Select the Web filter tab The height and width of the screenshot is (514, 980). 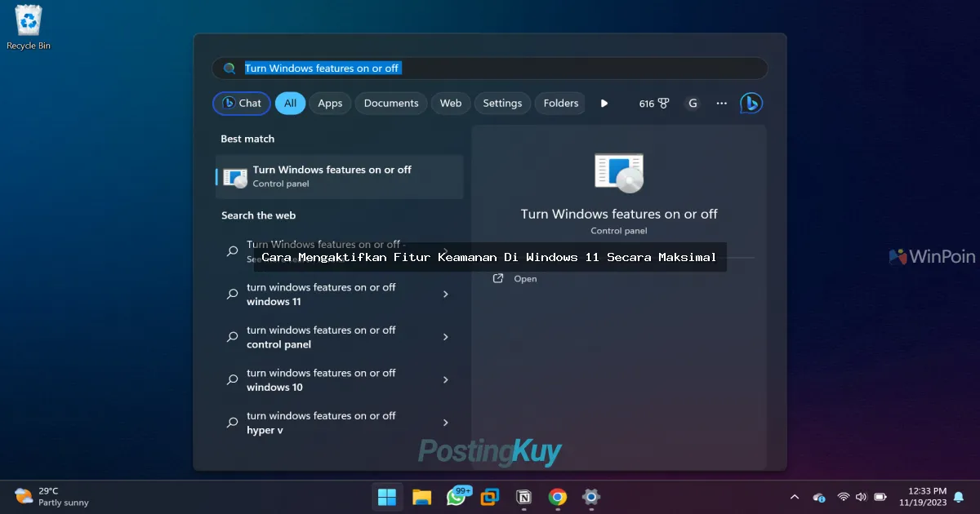(451, 104)
